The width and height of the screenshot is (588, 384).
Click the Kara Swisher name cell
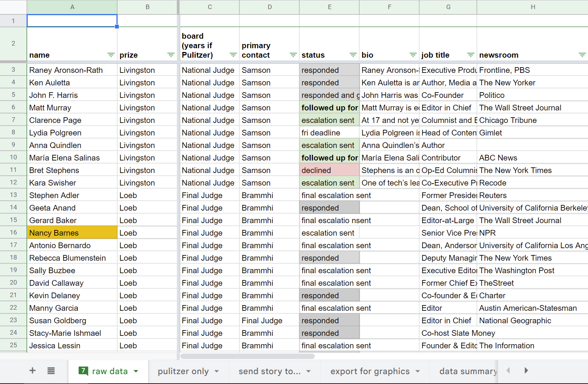point(72,183)
